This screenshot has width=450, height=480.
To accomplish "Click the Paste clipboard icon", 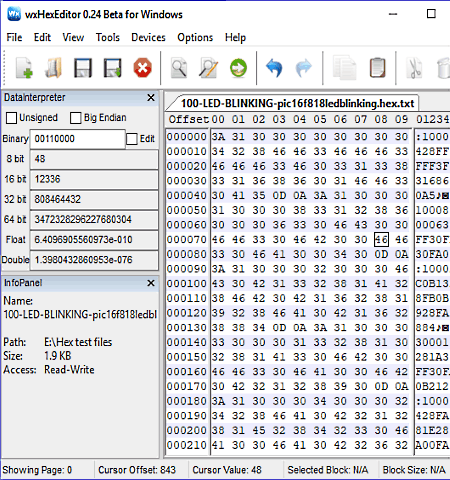I will click(x=377, y=68).
